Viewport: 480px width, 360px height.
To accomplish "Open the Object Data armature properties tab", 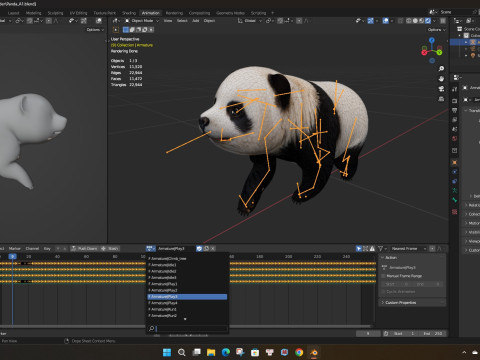I will 455,190.
